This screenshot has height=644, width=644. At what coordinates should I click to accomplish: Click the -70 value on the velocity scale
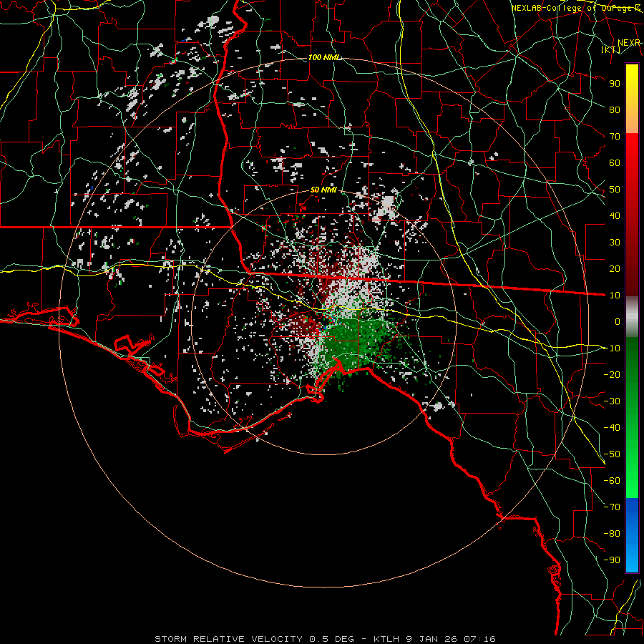612,507
